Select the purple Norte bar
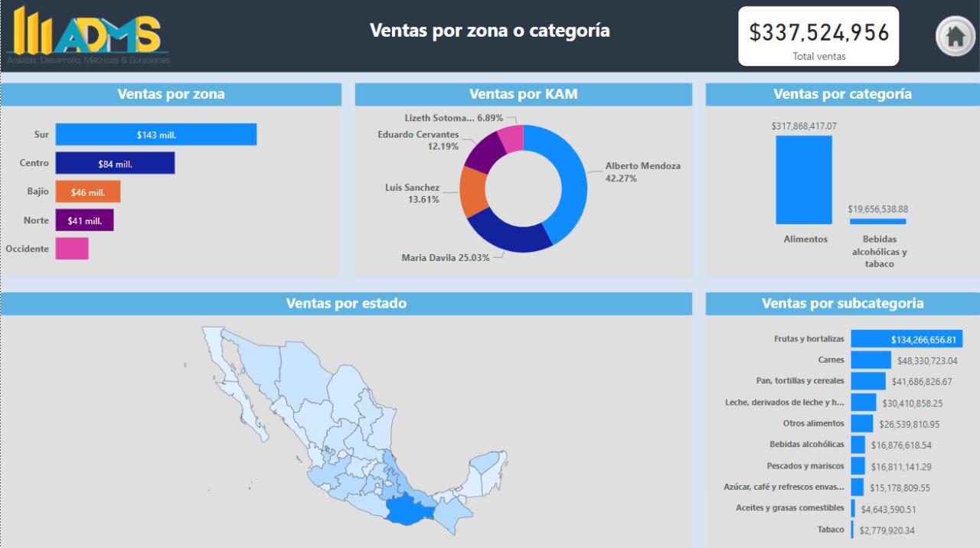Screen dimensions: 980x548 coord(84,220)
